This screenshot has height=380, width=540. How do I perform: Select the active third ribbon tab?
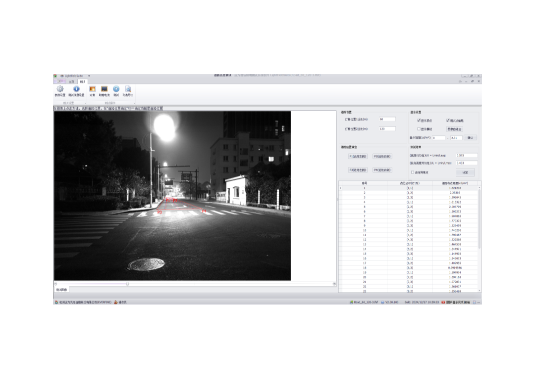coord(82,82)
